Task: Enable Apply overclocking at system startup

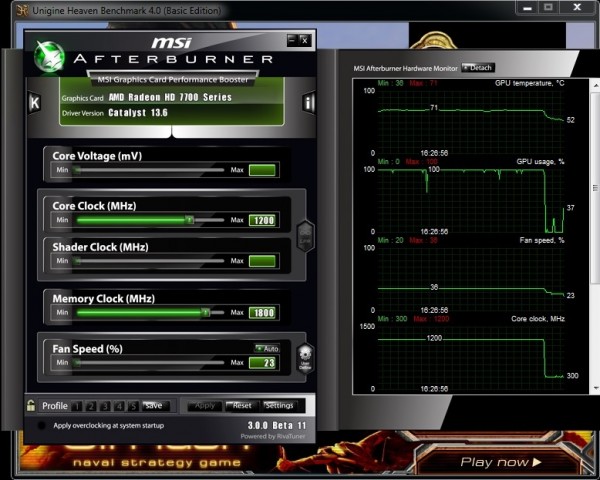Action: point(42,425)
